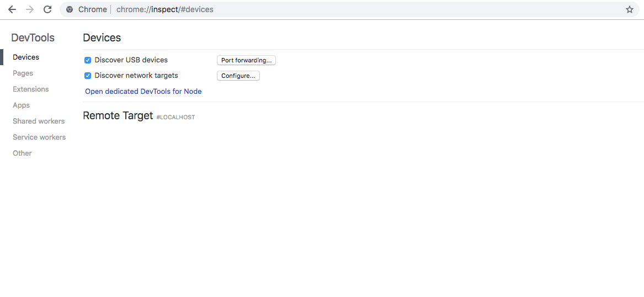Click the Configure button

click(238, 76)
